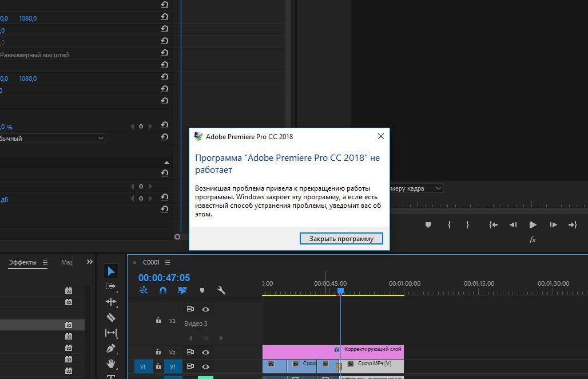
Task: Toggle V3 track targeting label
Action: tap(172, 321)
